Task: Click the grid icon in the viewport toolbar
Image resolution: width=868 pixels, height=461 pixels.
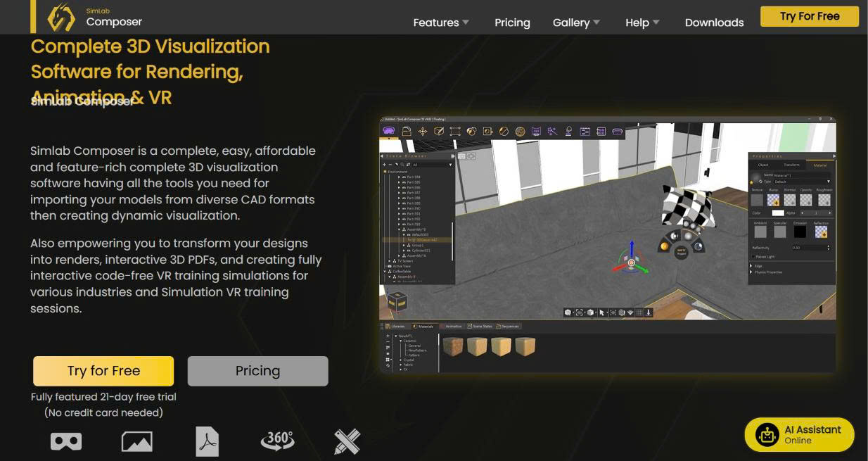Action: click(x=639, y=312)
